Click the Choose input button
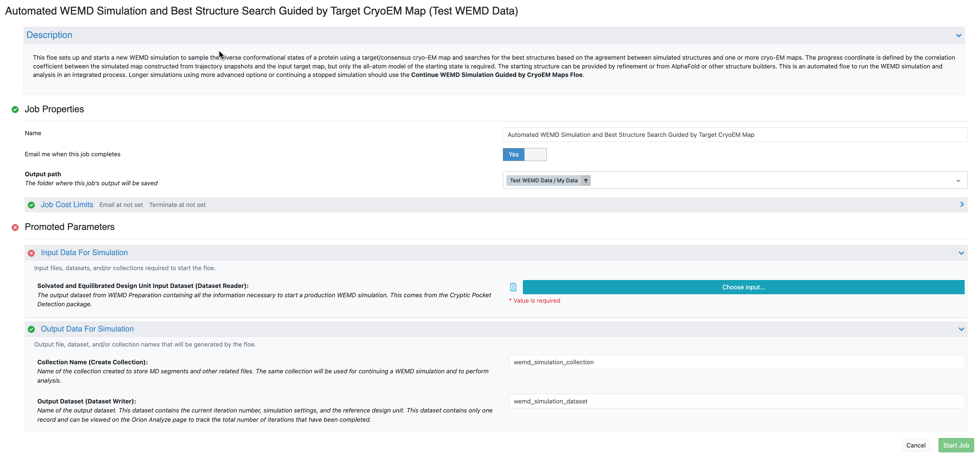The height and width of the screenshot is (456, 980). tap(743, 287)
